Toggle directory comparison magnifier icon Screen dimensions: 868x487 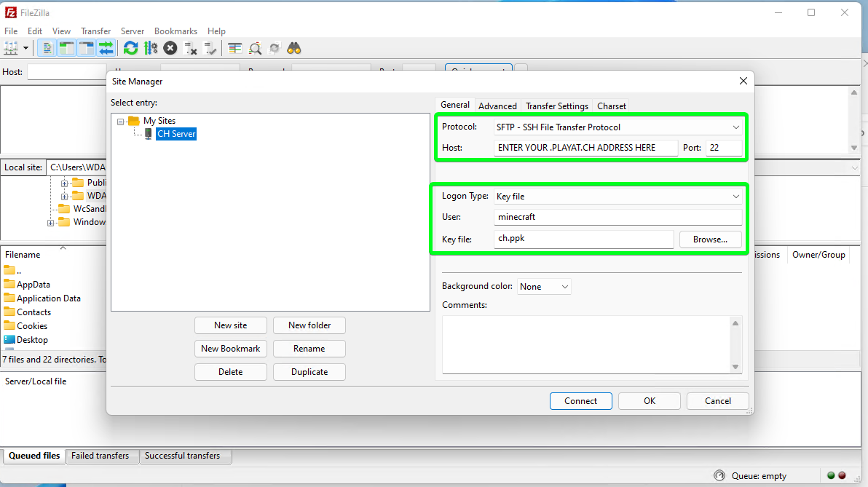[x=255, y=49]
